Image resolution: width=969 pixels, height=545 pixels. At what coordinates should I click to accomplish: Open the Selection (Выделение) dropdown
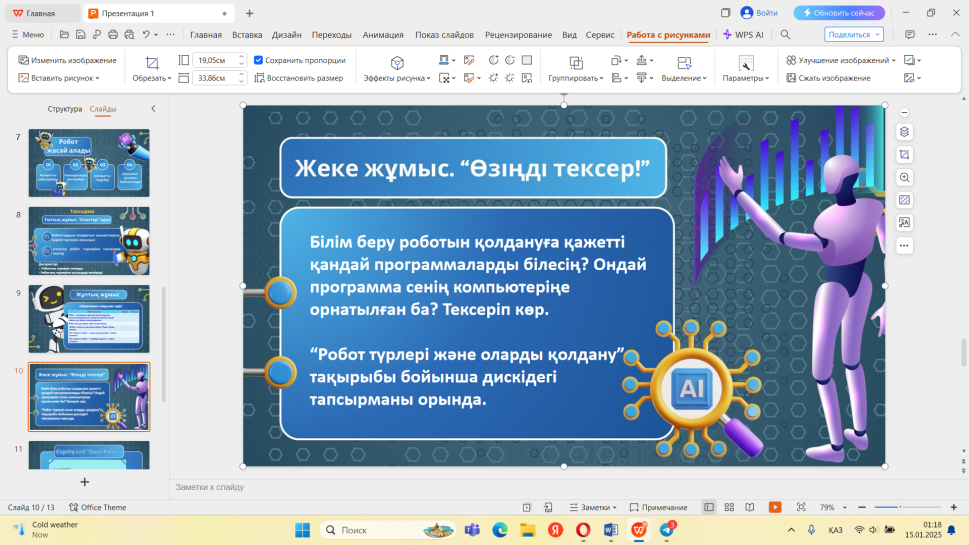[x=684, y=78]
